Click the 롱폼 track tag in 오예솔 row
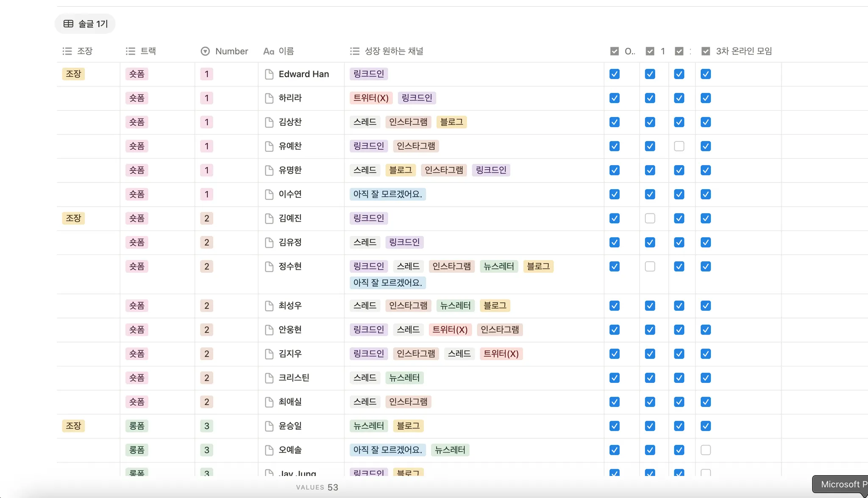 tap(136, 450)
